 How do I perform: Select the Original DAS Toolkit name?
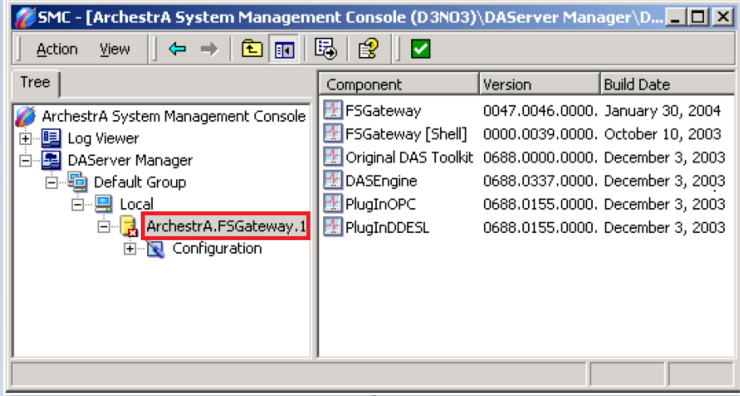409,157
